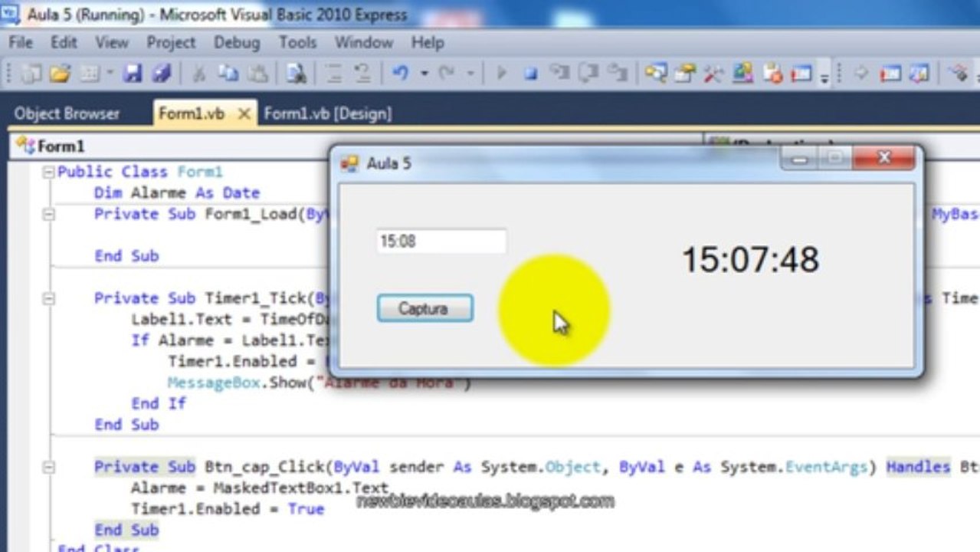Click the Find in files icon
Viewport: 980px width, 552px height.
pyautogui.click(x=296, y=74)
